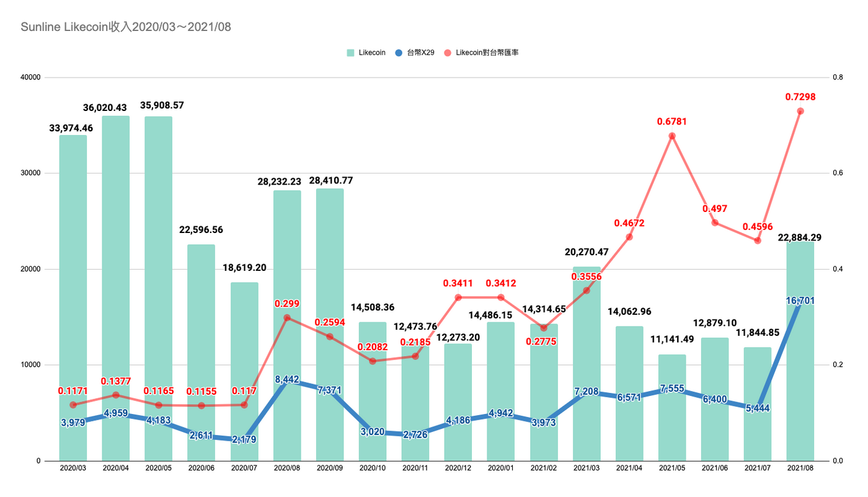Click the blue line value 5,444

pyautogui.click(x=758, y=407)
